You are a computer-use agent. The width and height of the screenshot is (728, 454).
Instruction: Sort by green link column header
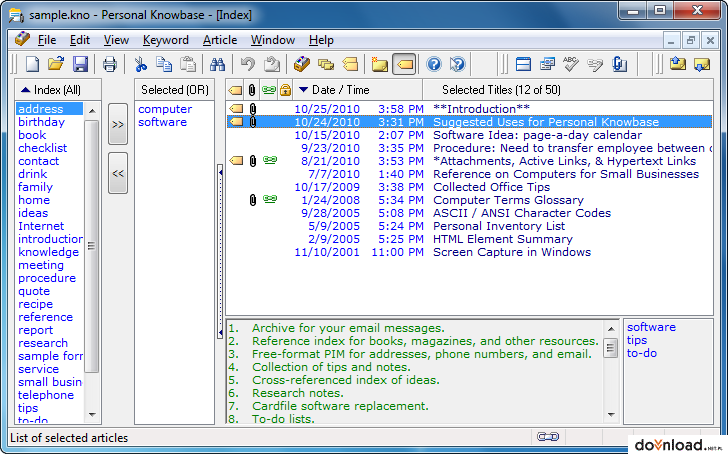[269, 90]
